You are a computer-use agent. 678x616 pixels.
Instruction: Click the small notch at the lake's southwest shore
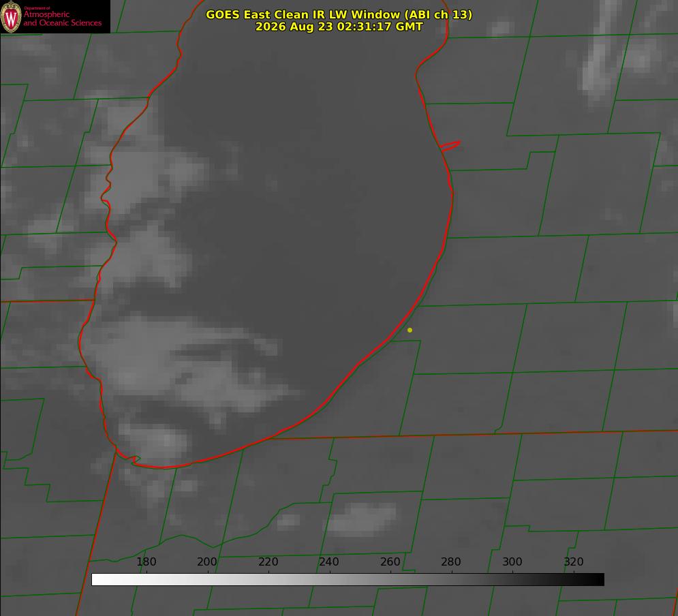pyautogui.click(x=134, y=460)
